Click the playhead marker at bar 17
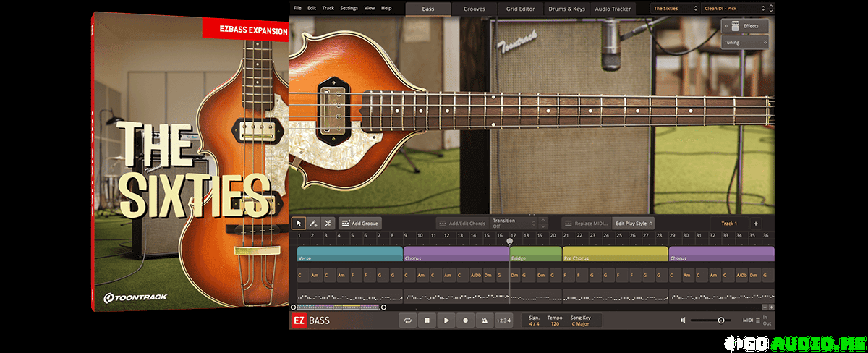Viewport: 868px width, 353px height. (510, 241)
